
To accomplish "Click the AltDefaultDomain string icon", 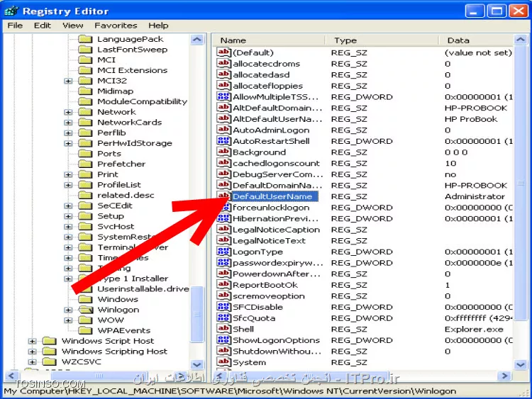I will point(223,108).
